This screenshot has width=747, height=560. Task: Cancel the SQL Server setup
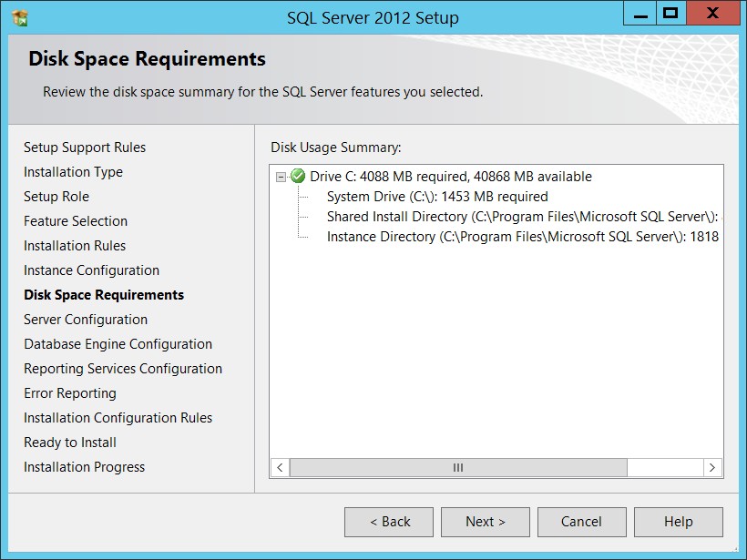(x=582, y=522)
